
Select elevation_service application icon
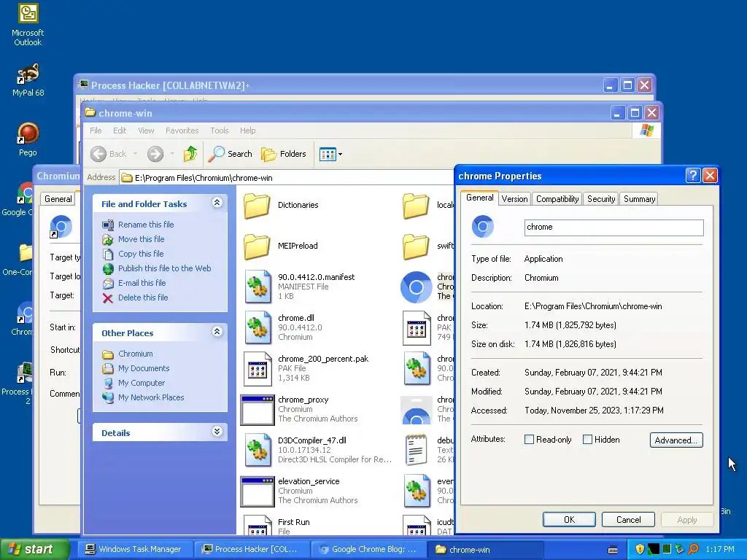point(258,491)
